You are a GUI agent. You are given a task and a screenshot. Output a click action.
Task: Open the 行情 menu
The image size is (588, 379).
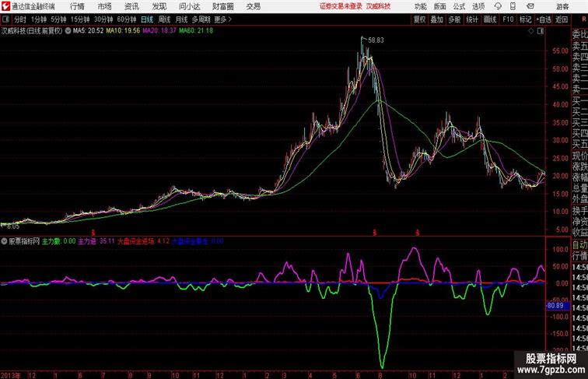coord(77,6)
